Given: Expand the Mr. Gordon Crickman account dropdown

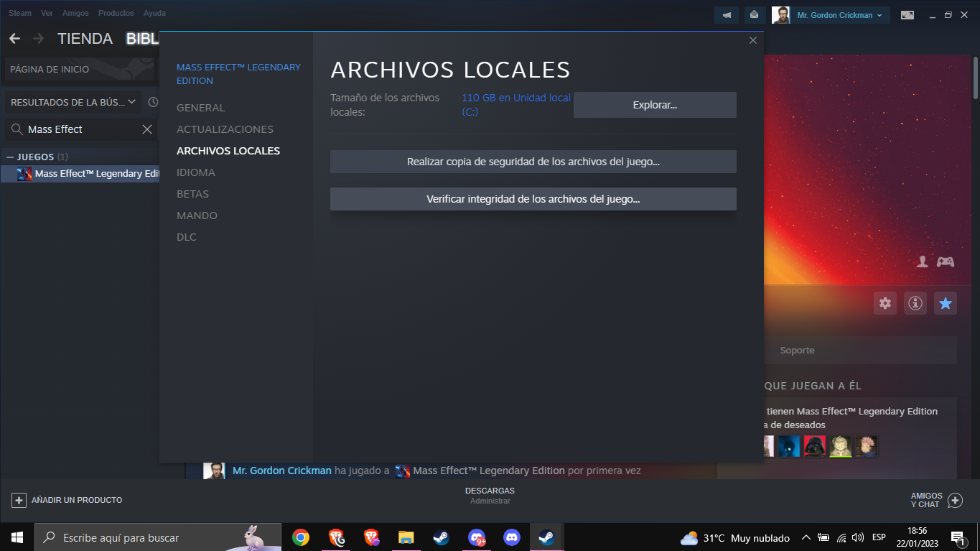Looking at the screenshot, I should coord(839,15).
